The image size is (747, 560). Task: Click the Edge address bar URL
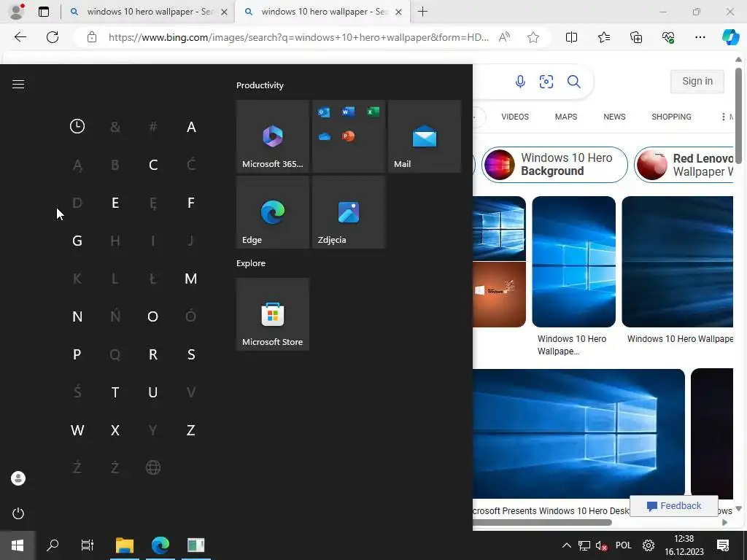298,37
